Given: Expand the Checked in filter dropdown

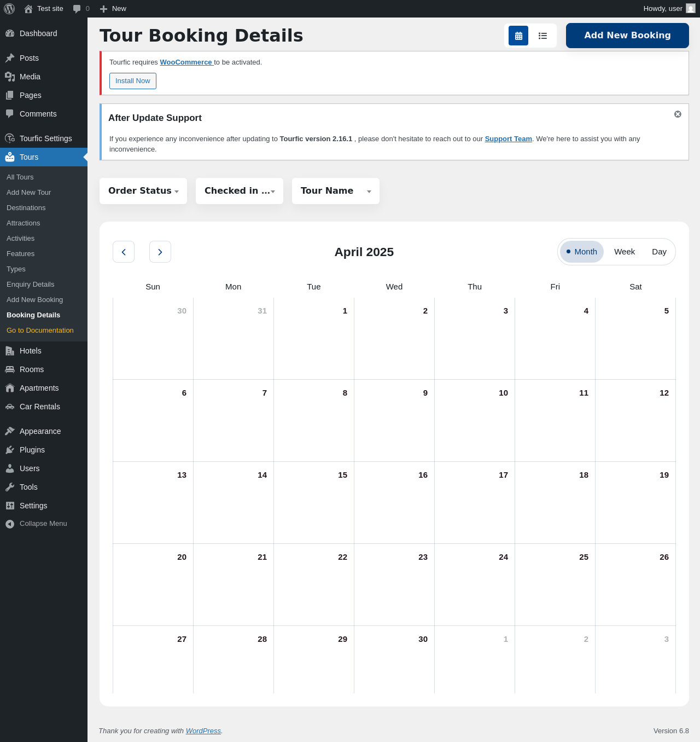Looking at the screenshot, I should click(240, 191).
